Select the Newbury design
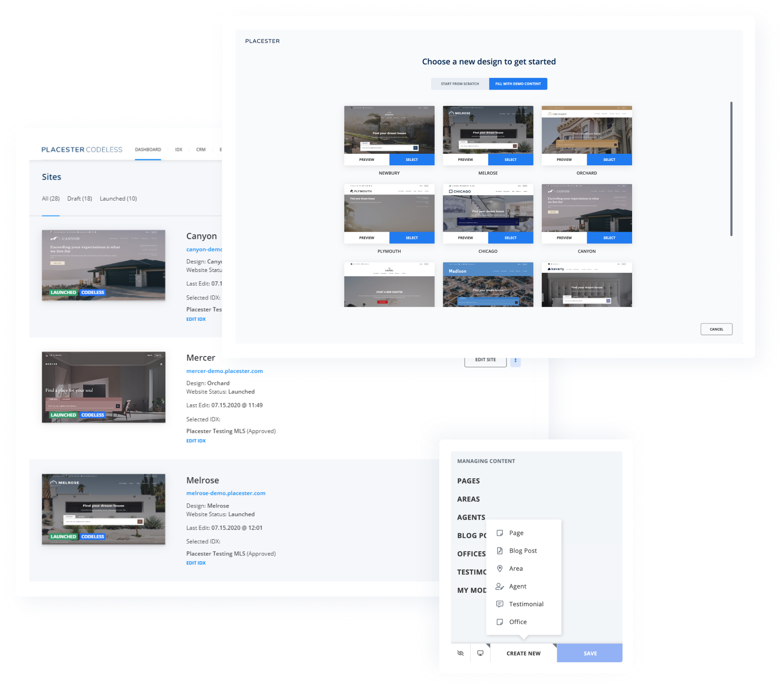 tap(412, 160)
